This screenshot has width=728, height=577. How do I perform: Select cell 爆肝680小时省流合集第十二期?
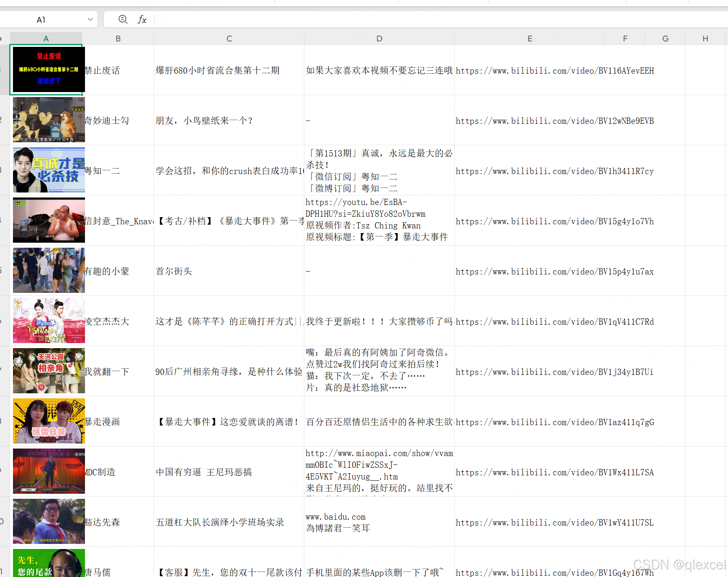coord(229,70)
